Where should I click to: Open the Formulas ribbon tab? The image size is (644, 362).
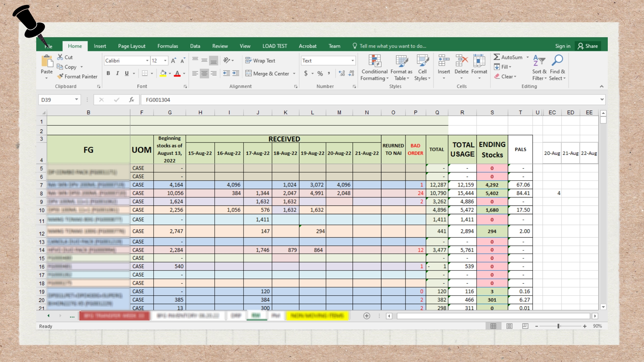[168, 46]
